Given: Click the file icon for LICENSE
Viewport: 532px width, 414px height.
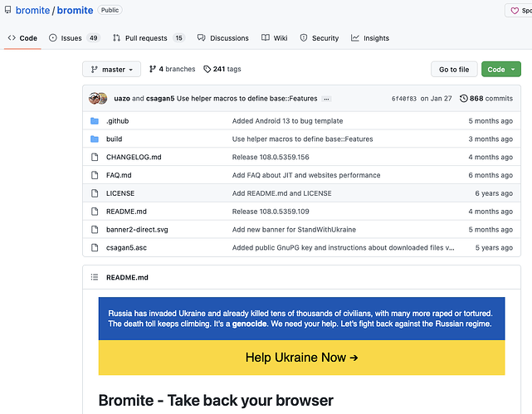Looking at the screenshot, I should [x=95, y=193].
